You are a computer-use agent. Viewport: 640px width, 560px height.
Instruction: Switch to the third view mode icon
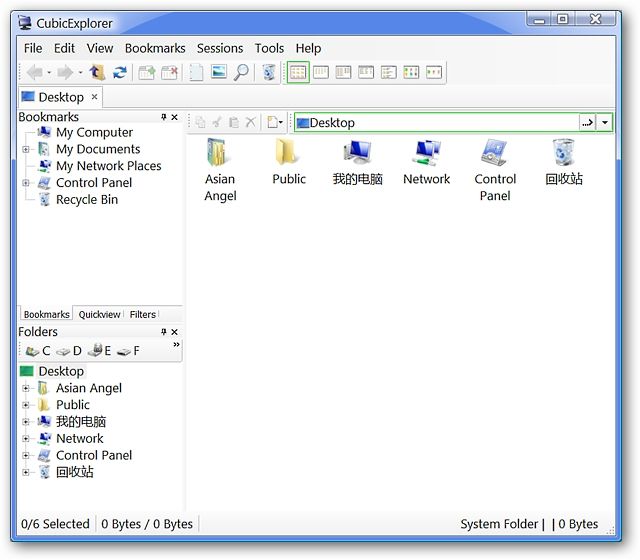click(x=343, y=73)
